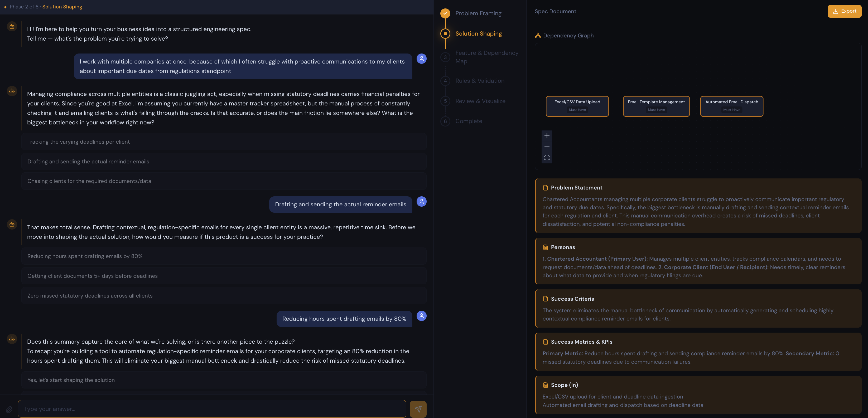Open the Rules & Validation step

click(480, 80)
